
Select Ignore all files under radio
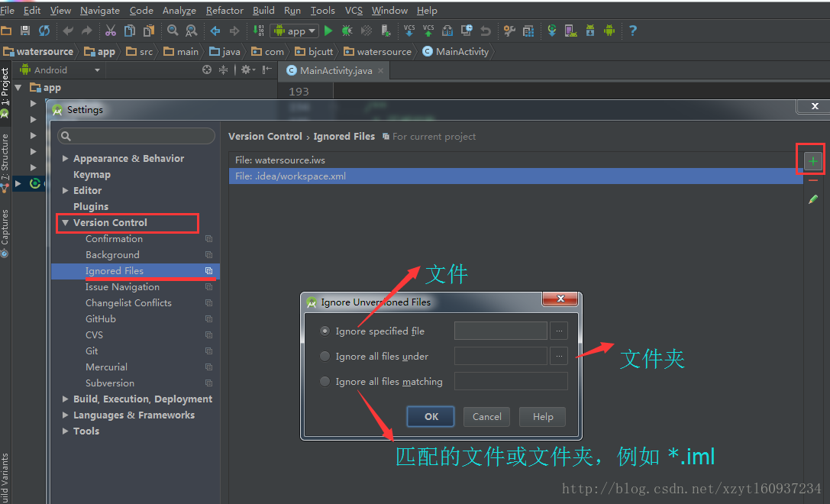click(x=325, y=357)
